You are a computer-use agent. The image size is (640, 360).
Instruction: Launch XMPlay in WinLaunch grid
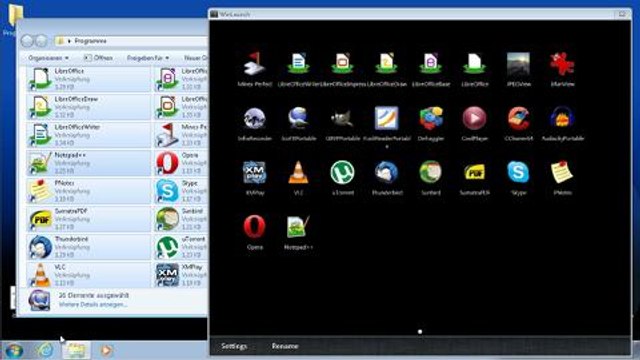254,172
